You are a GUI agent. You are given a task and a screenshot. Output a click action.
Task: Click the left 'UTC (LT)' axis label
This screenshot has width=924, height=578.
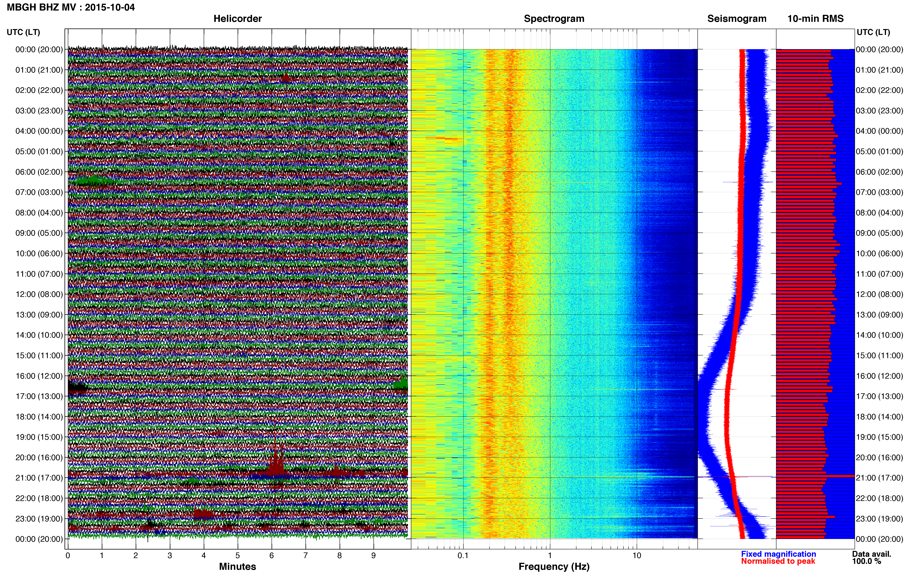click(23, 32)
